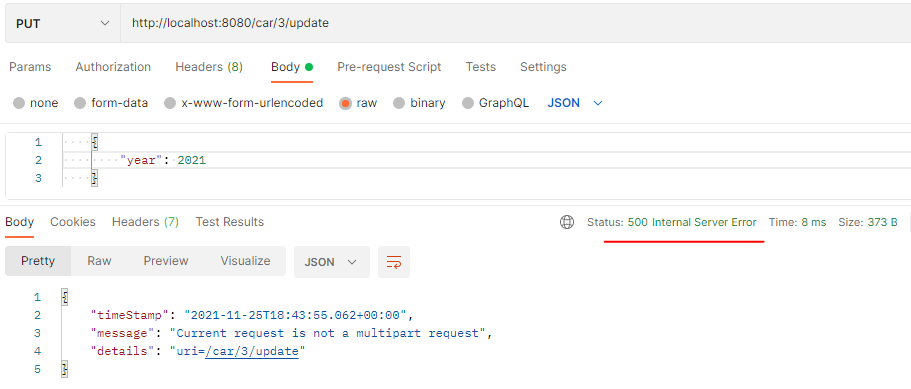Select the form-data radio button
The width and height of the screenshot is (911, 389).
80,103
